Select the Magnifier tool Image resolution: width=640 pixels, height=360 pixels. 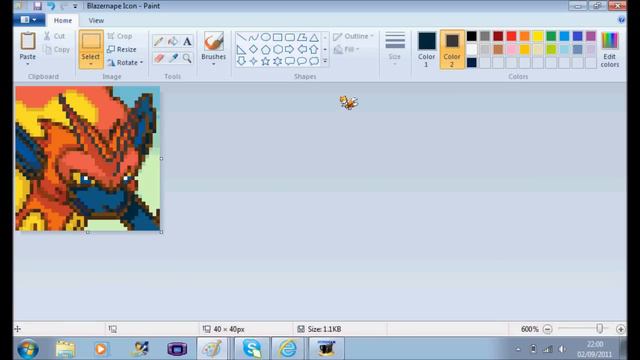(x=187, y=58)
